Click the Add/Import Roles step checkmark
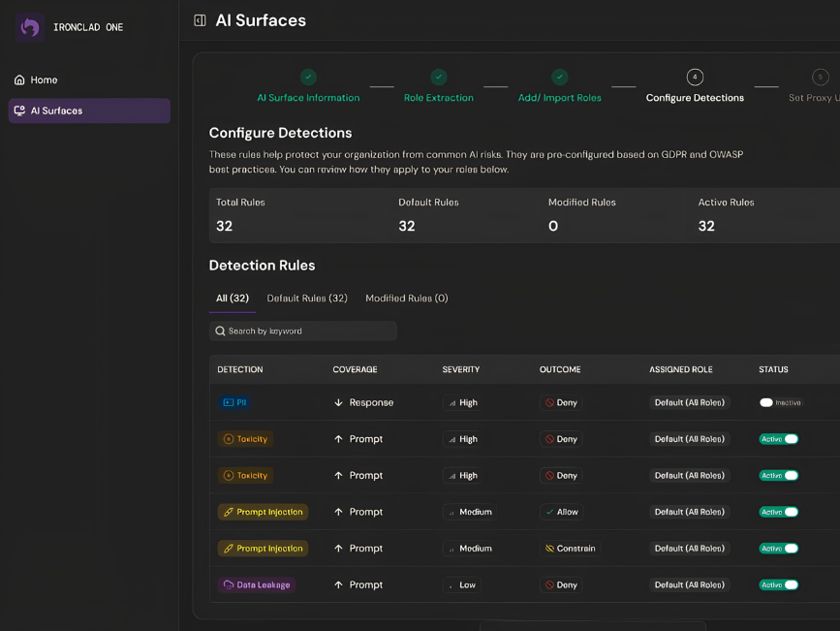The width and height of the screenshot is (840, 631). [559, 77]
